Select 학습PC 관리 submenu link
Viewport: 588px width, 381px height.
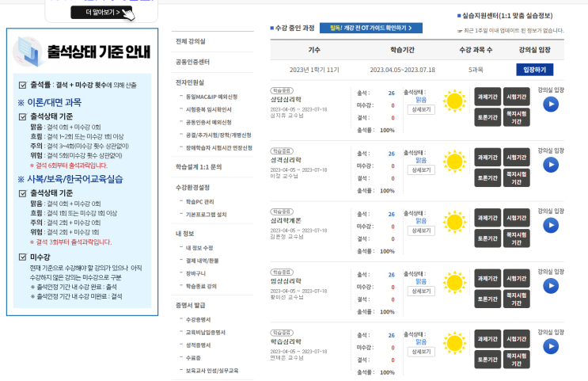point(200,201)
